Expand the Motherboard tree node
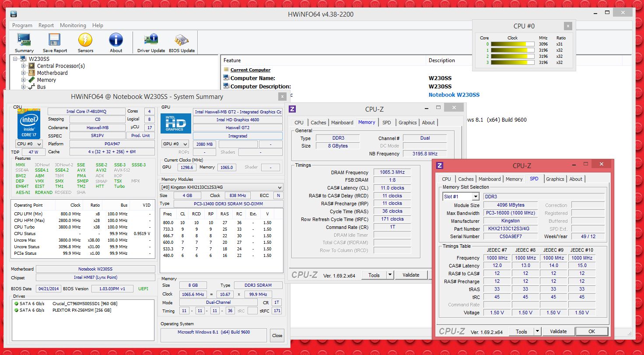644x355 pixels. 24,73
